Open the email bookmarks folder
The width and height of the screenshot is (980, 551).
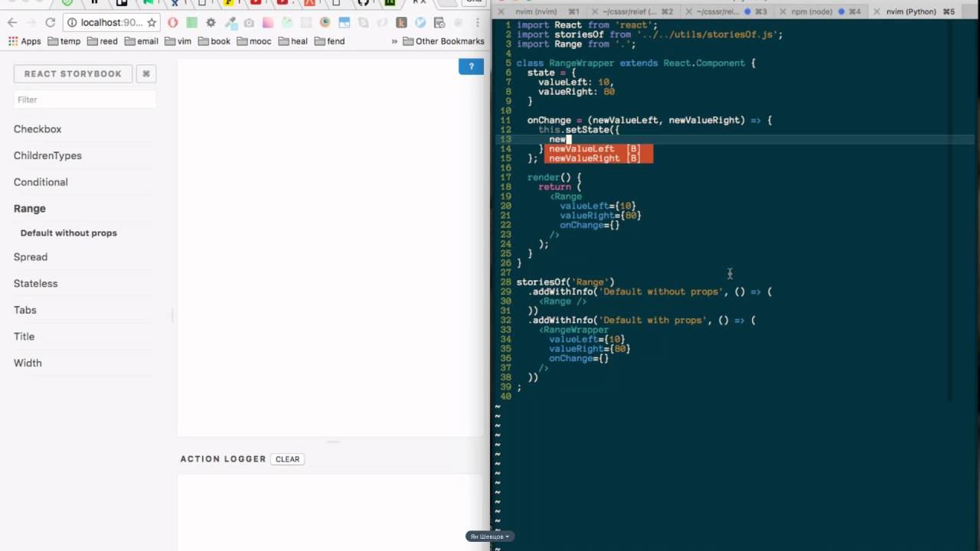(x=142, y=41)
